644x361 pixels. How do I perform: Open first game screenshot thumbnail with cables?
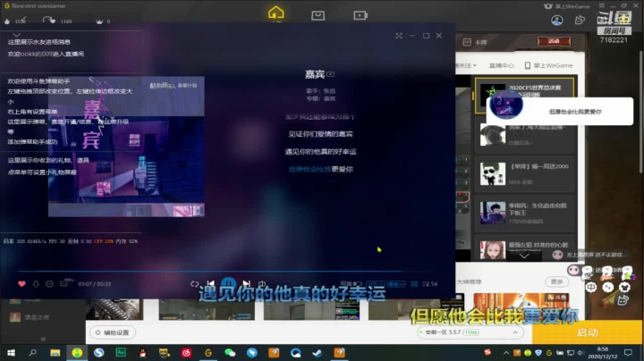click(x=114, y=309)
